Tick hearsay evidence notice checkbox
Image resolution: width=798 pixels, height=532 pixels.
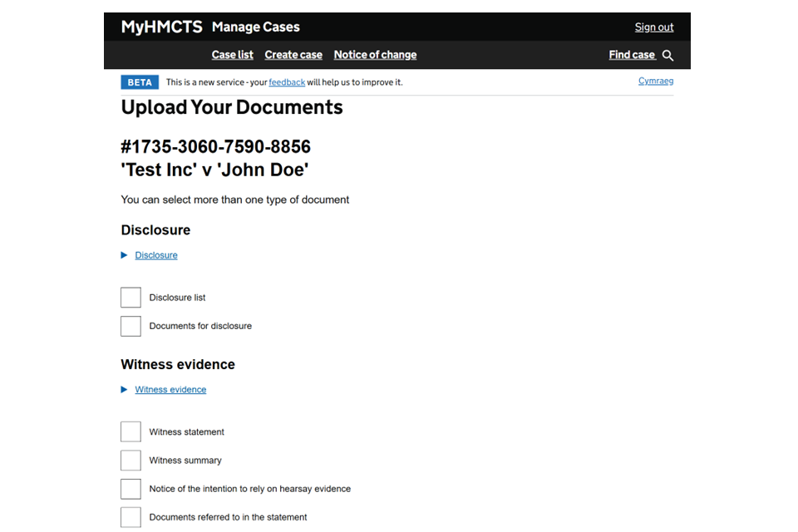pos(131,489)
